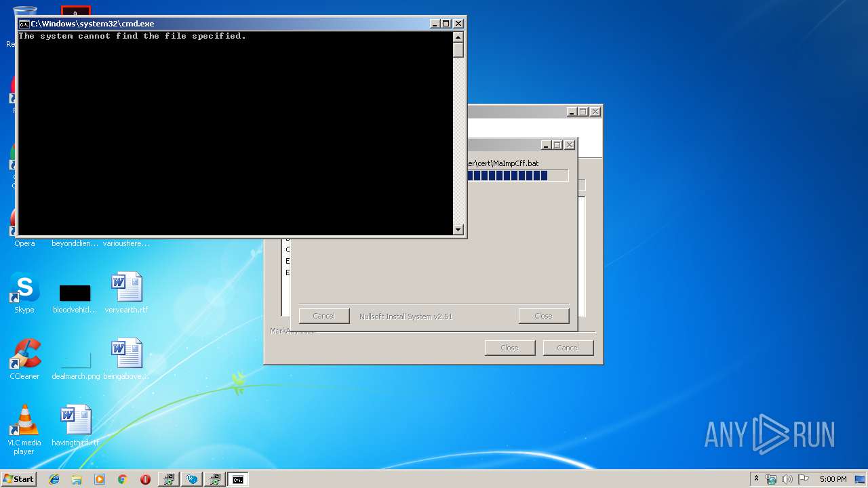Click the MaImpCff.bat path text
Image resolution: width=868 pixels, height=488 pixels.
pos(503,163)
